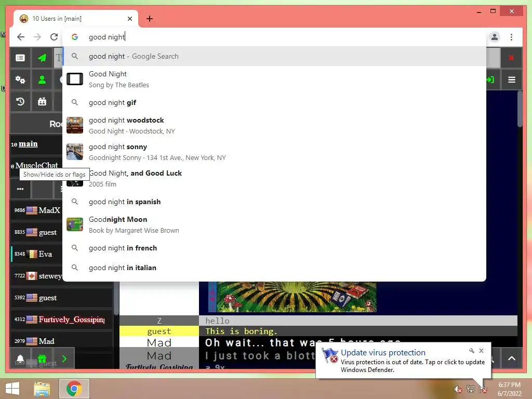The image size is (532, 399).
Task: Open the chat hamburger menu
Action: [512, 79]
